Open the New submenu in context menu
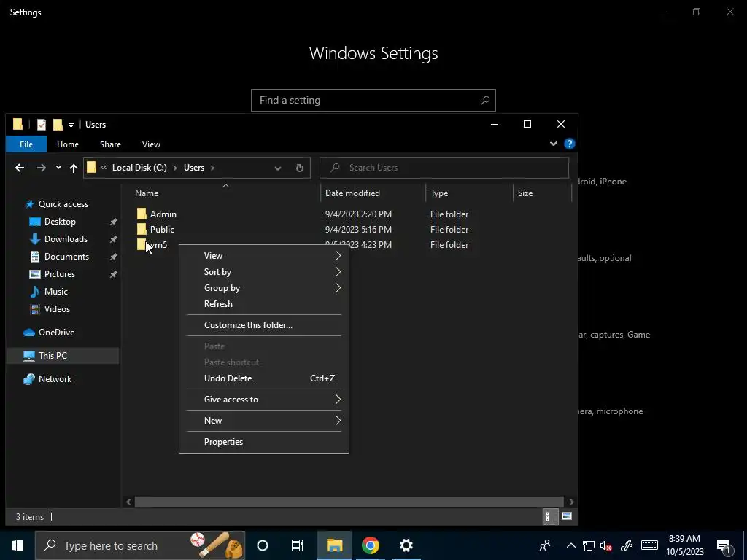Viewport: 747px width, 560px height. 264,421
